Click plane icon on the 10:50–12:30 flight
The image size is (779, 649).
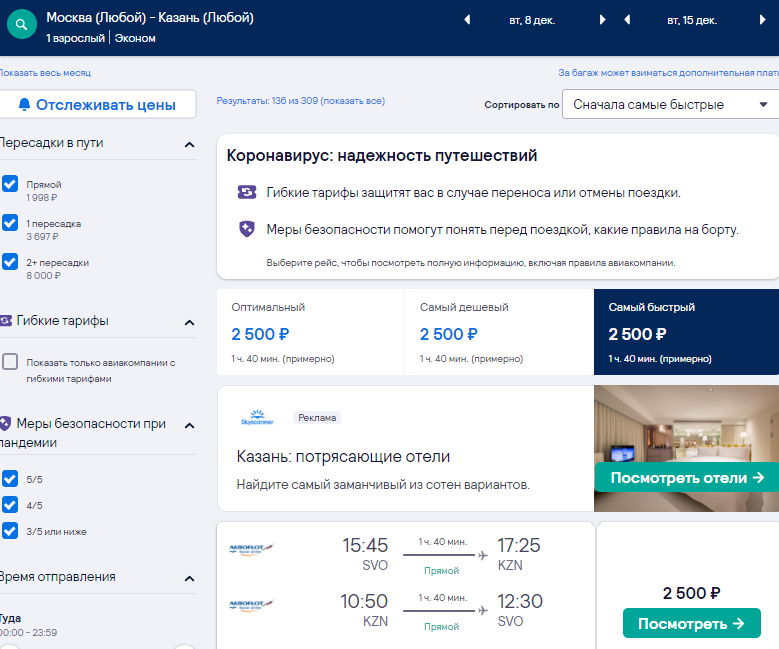tap(482, 611)
